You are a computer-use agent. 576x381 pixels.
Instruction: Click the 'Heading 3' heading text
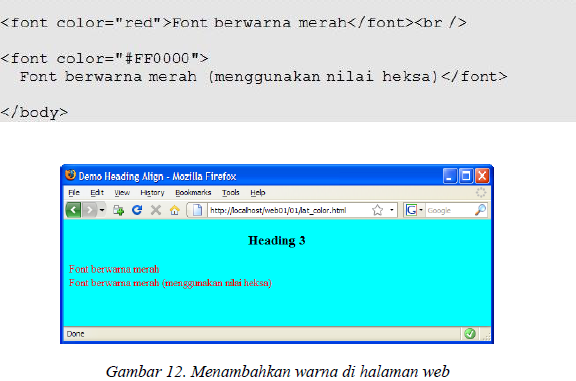pos(277,241)
